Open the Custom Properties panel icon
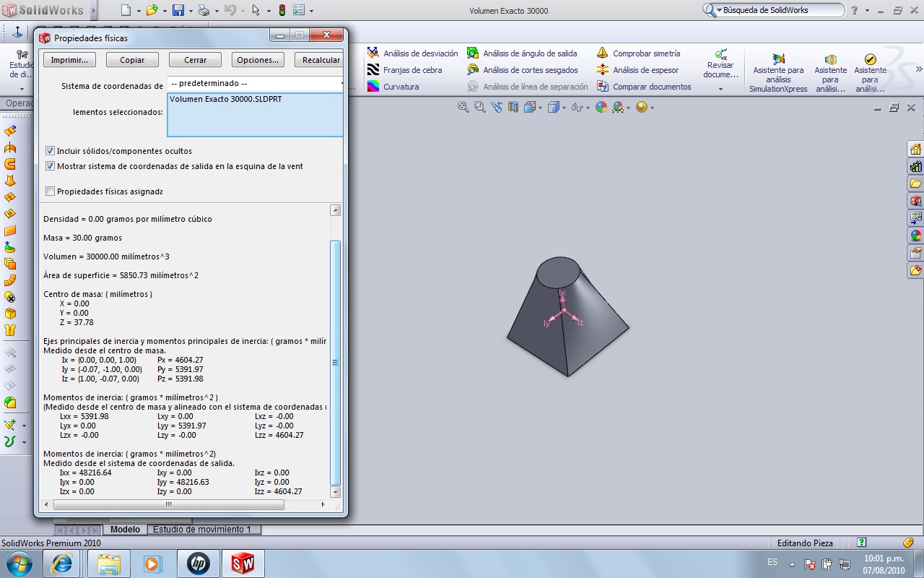The image size is (924, 578). point(915,253)
